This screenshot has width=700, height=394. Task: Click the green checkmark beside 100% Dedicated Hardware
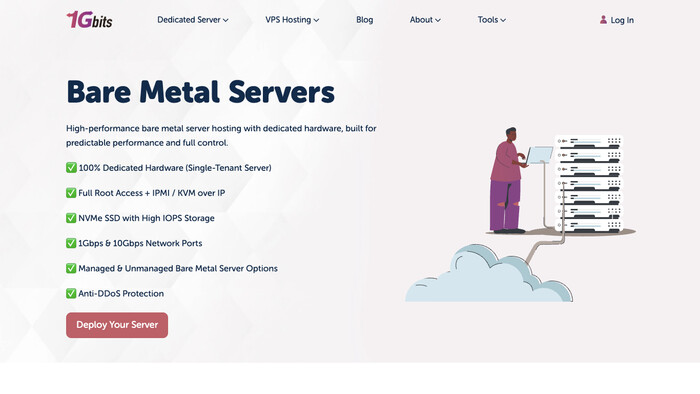pos(71,168)
